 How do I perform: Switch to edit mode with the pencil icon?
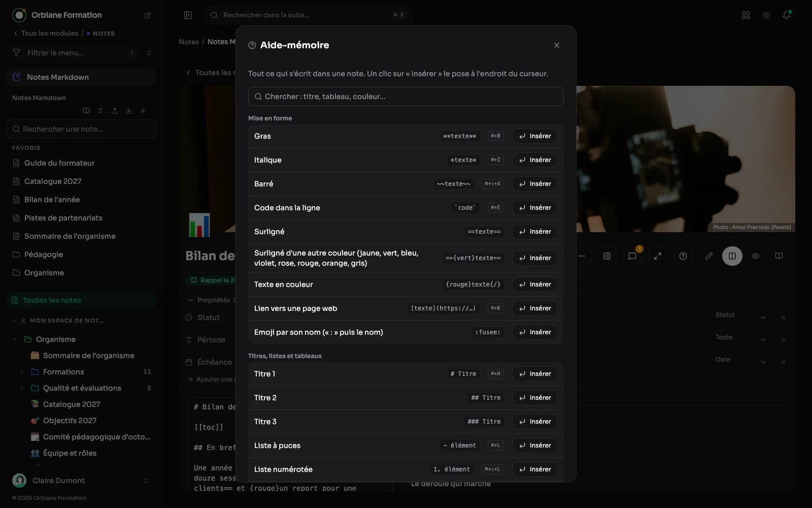(709, 256)
